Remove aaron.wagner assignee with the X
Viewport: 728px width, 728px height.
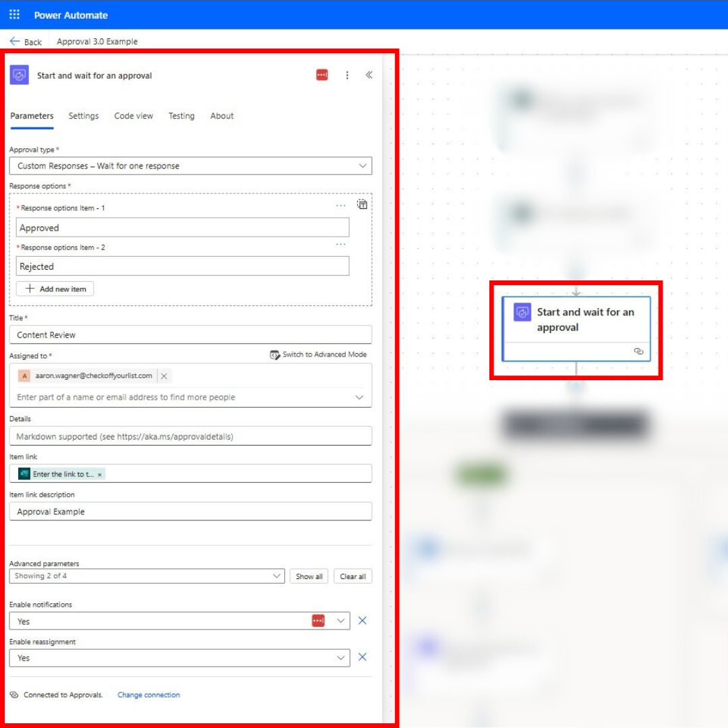[x=164, y=376]
